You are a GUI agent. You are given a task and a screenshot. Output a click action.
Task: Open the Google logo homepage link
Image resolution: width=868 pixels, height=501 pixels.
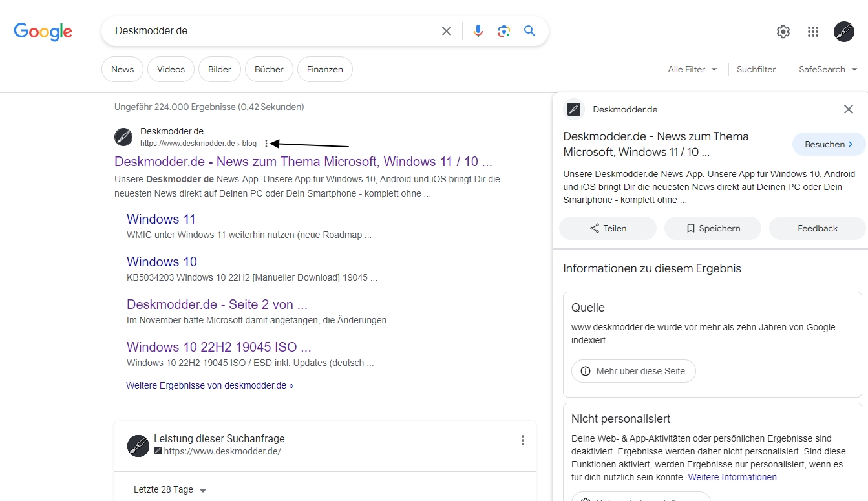[x=43, y=31]
